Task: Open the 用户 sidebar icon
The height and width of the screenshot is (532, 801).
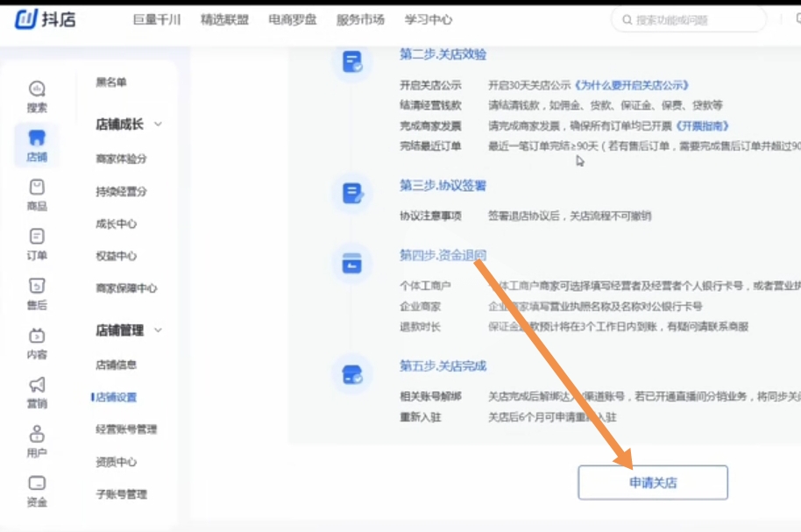Action: tap(37, 434)
